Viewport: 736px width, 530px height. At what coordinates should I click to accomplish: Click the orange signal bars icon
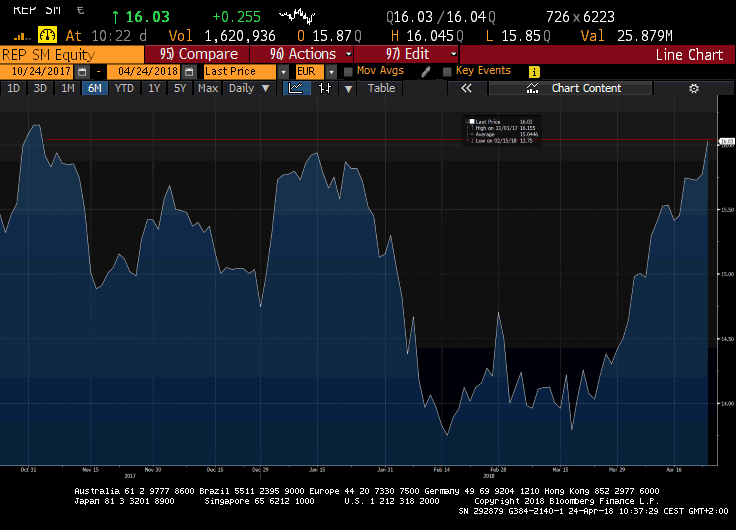click(x=21, y=36)
